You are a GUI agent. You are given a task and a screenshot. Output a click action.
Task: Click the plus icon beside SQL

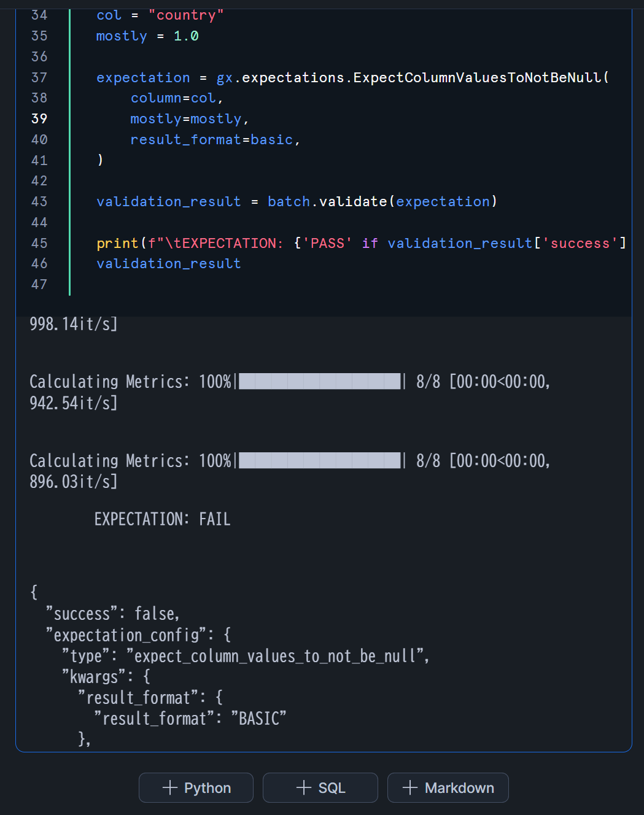coord(304,787)
